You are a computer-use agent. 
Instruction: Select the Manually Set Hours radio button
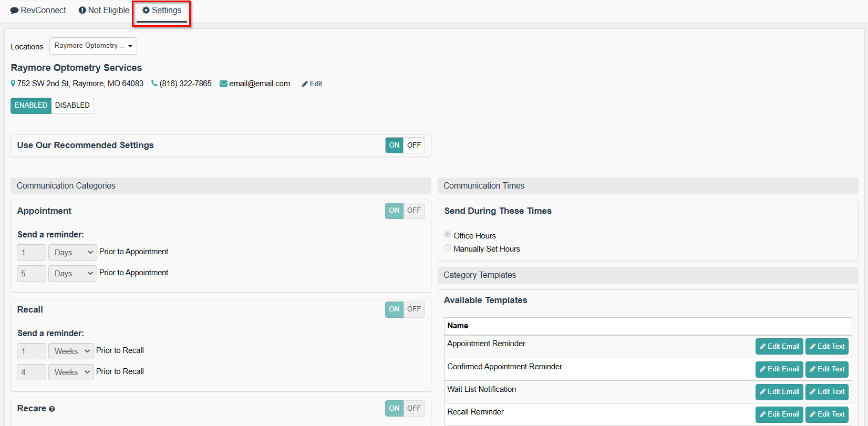(448, 248)
